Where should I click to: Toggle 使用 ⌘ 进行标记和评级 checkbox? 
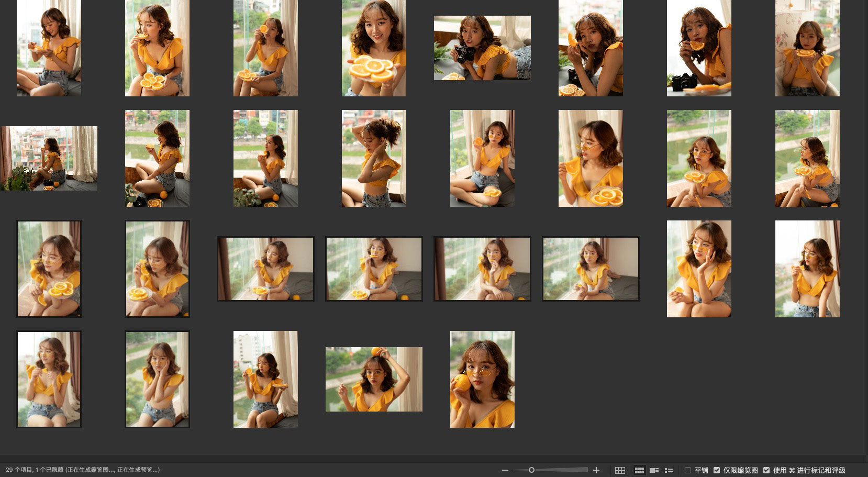pos(766,470)
